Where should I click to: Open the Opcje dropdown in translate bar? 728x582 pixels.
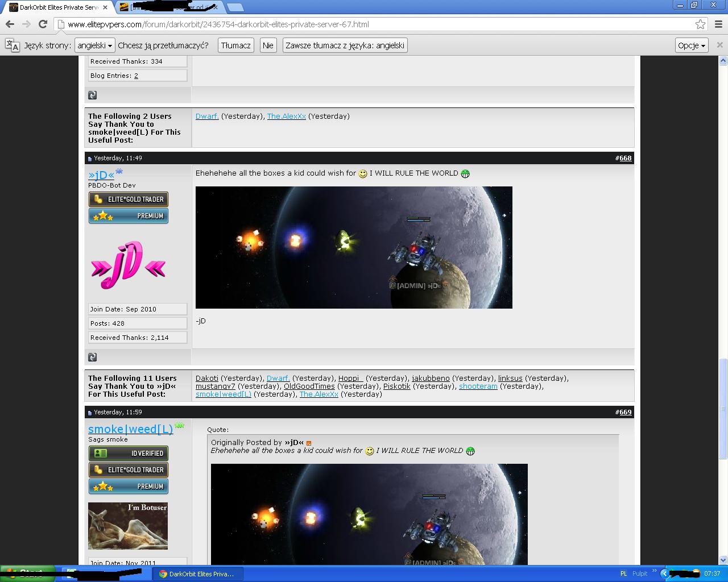tap(692, 45)
